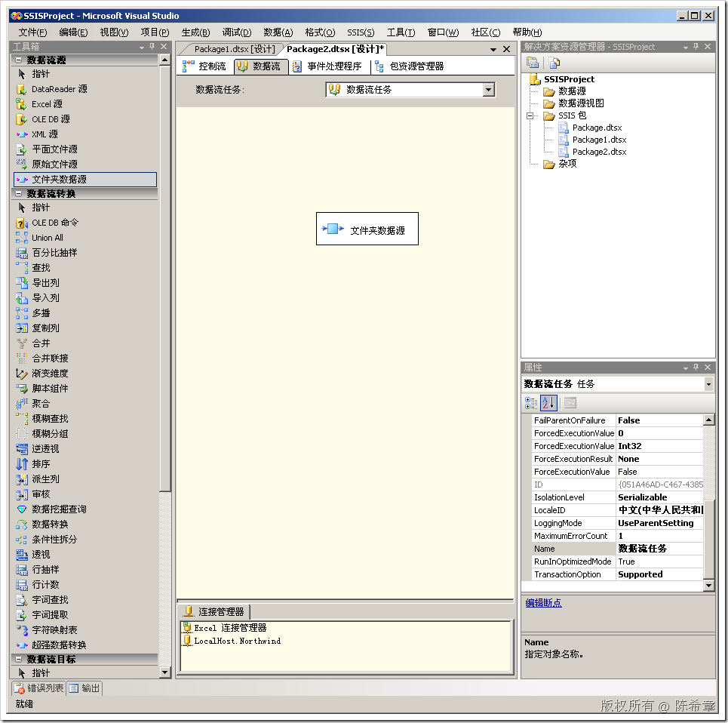The width and height of the screenshot is (728, 723).
Task: Open the 输出 tab at the bottom
Action: tap(84, 688)
